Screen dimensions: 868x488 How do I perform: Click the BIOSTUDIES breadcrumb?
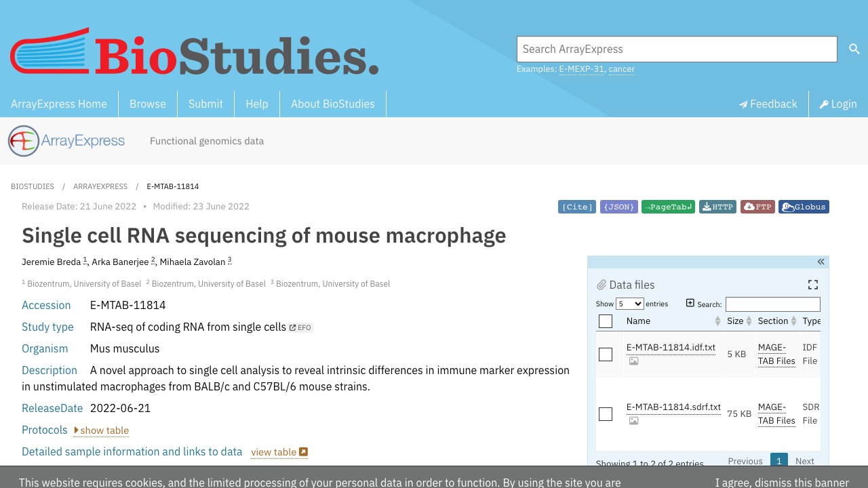click(33, 186)
